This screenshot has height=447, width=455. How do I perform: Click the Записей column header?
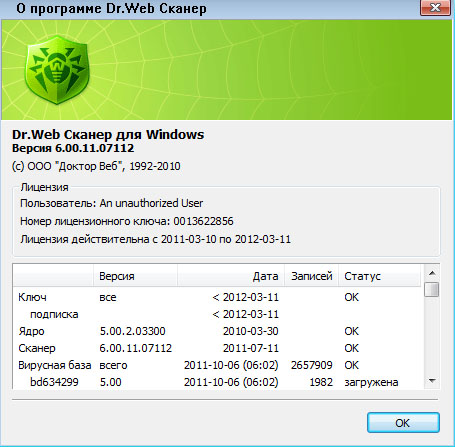coord(311,276)
